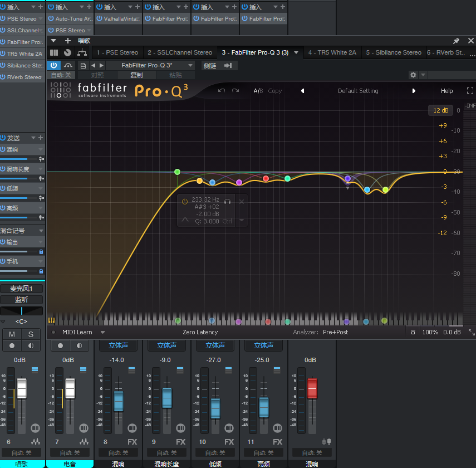Select previous preset arrow in plugin header
Viewport: 476px width, 468px height.
[93, 65]
